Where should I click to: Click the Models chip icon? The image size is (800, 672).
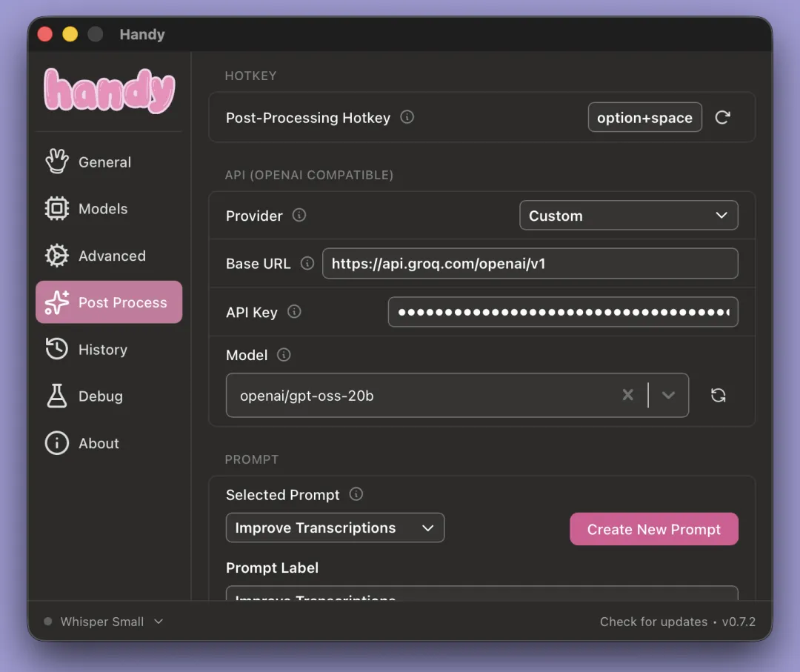[x=56, y=208]
